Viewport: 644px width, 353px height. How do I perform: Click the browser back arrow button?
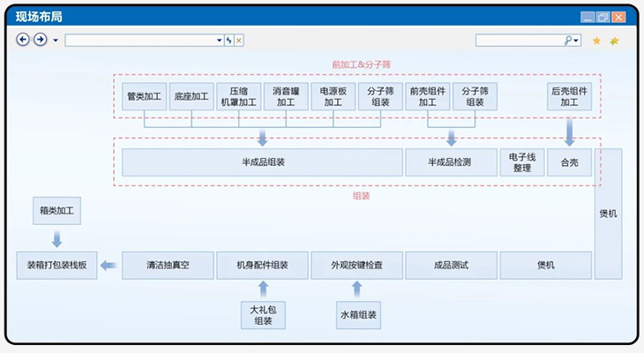[x=23, y=40]
